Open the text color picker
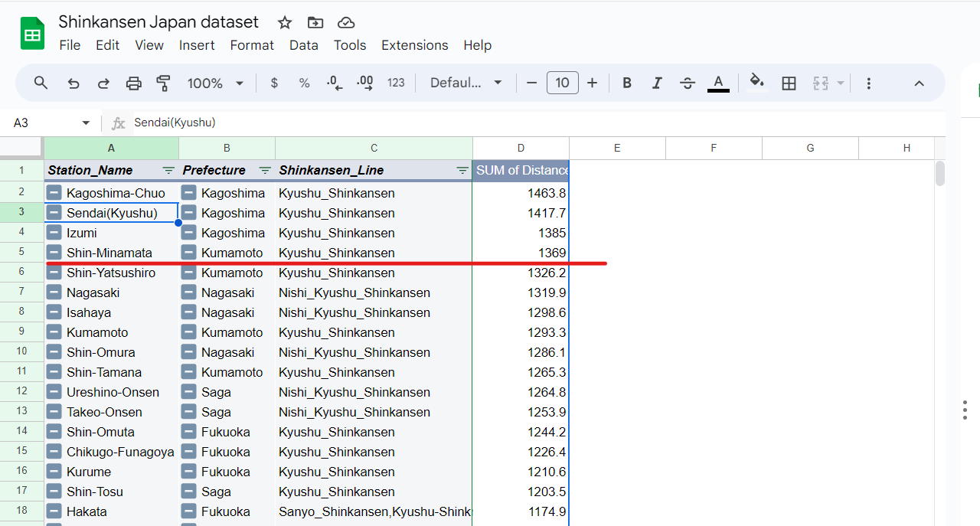Image resolution: width=980 pixels, height=526 pixels. pyautogui.click(x=718, y=83)
